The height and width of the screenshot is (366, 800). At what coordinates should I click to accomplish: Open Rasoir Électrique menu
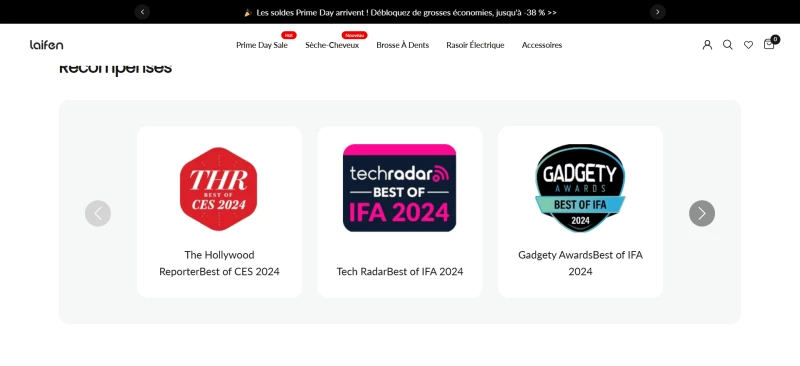475,45
